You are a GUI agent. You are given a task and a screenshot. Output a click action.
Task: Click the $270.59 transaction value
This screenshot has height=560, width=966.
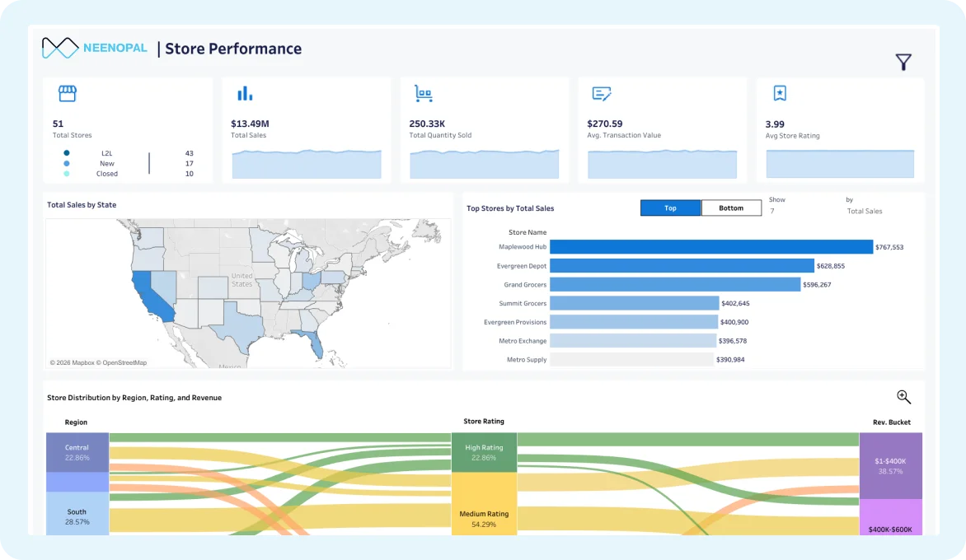(605, 124)
